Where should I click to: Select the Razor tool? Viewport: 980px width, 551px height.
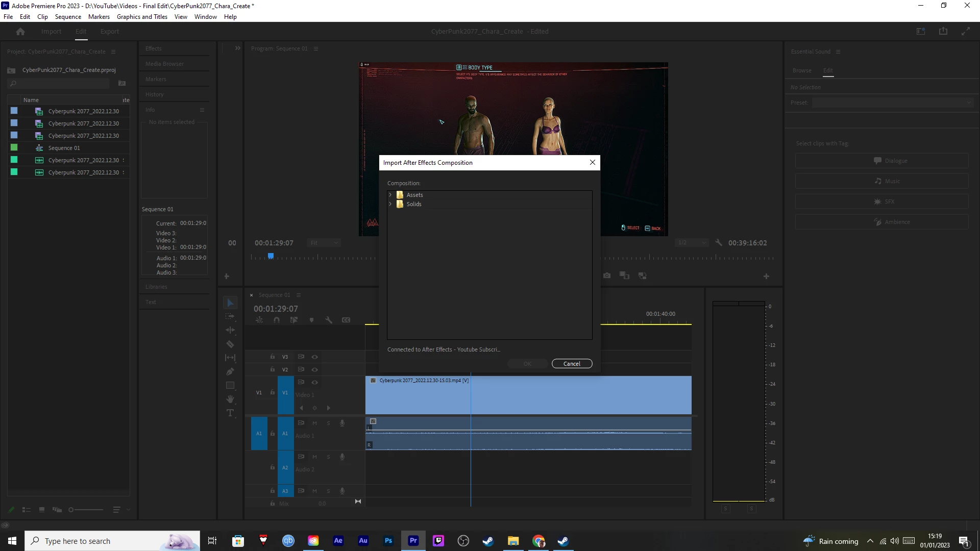[x=230, y=344]
